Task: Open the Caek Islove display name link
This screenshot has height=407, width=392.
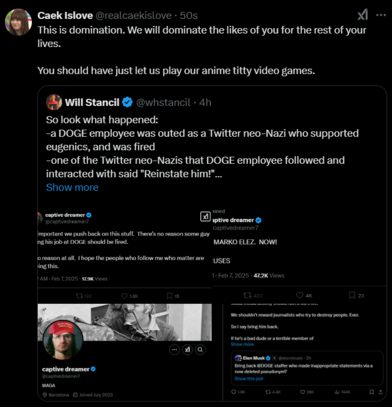Action: pos(65,15)
